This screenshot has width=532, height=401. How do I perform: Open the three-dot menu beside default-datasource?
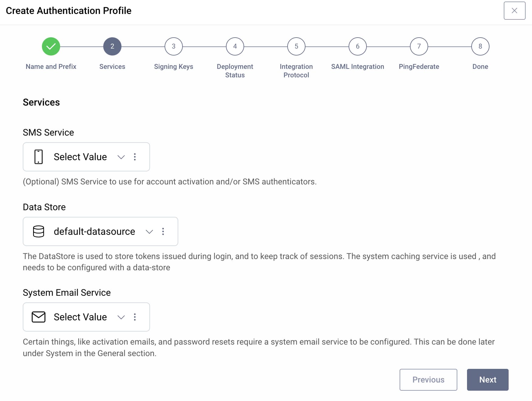point(163,231)
